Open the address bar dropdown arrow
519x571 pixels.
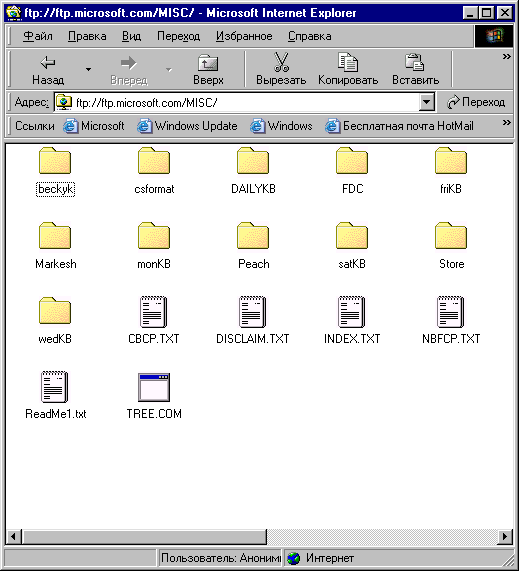point(426,102)
